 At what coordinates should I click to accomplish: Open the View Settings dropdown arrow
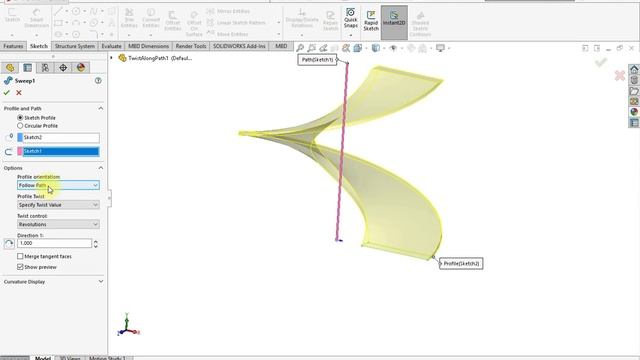click(x=449, y=49)
